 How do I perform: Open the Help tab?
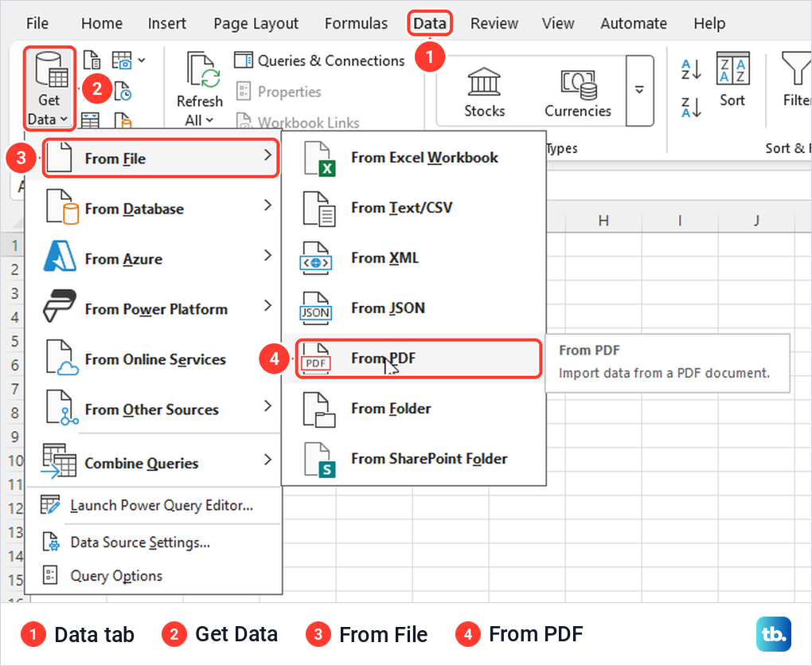[x=709, y=23]
